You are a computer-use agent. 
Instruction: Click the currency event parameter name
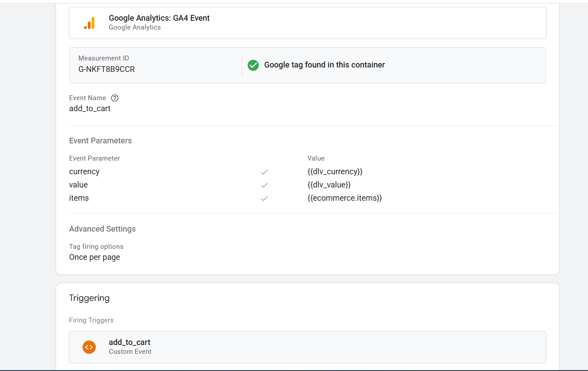point(84,172)
